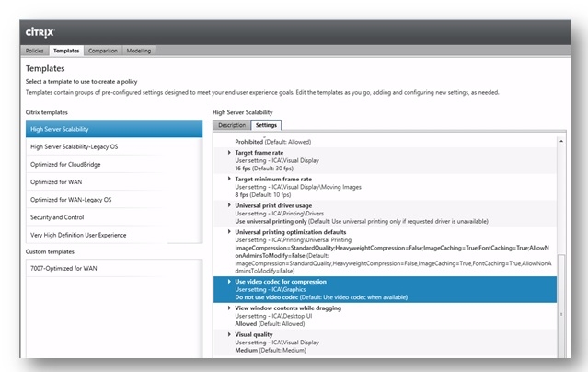This screenshot has width=588, height=372.
Task: Open the Modelling tab
Action: 139,51
